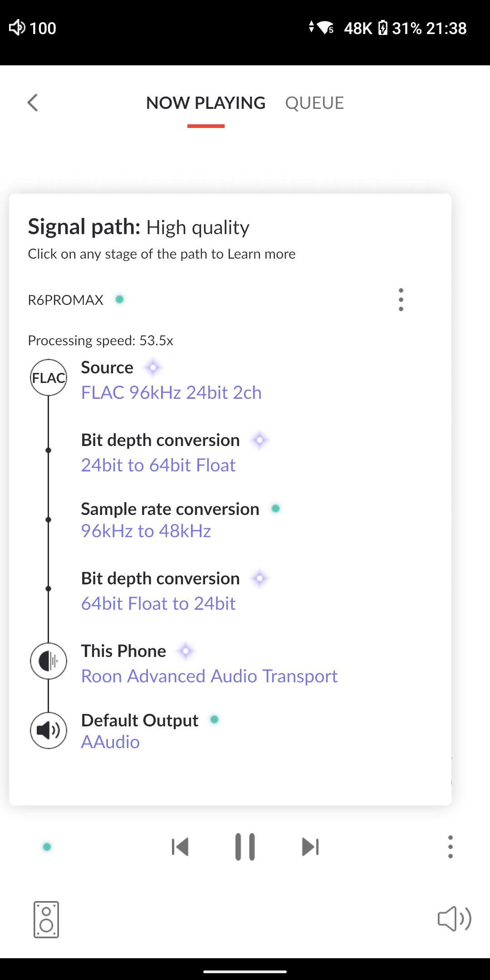Click the Roon Advanced Audio Transport link
This screenshot has width=490, height=980.
click(209, 676)
